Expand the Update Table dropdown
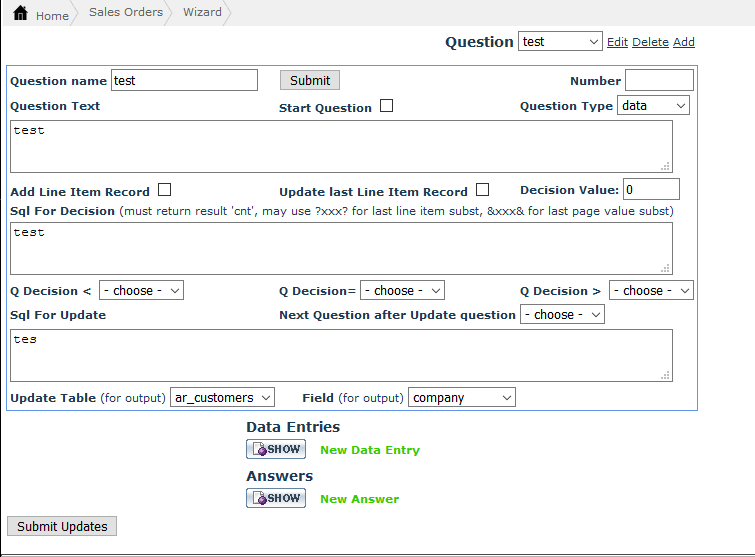This screenshot has width=755, height=557. (x=222, y=398)
